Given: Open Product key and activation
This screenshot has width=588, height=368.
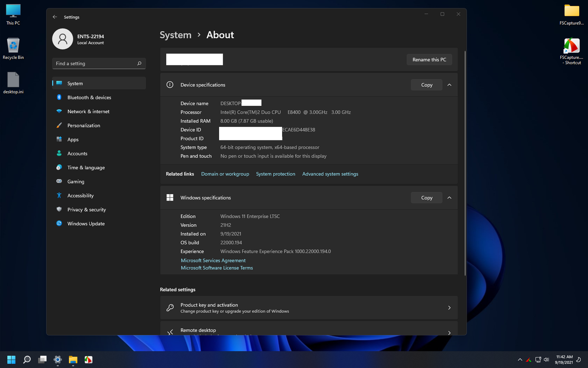Looking at the screenshot, I should click(309, 308).
